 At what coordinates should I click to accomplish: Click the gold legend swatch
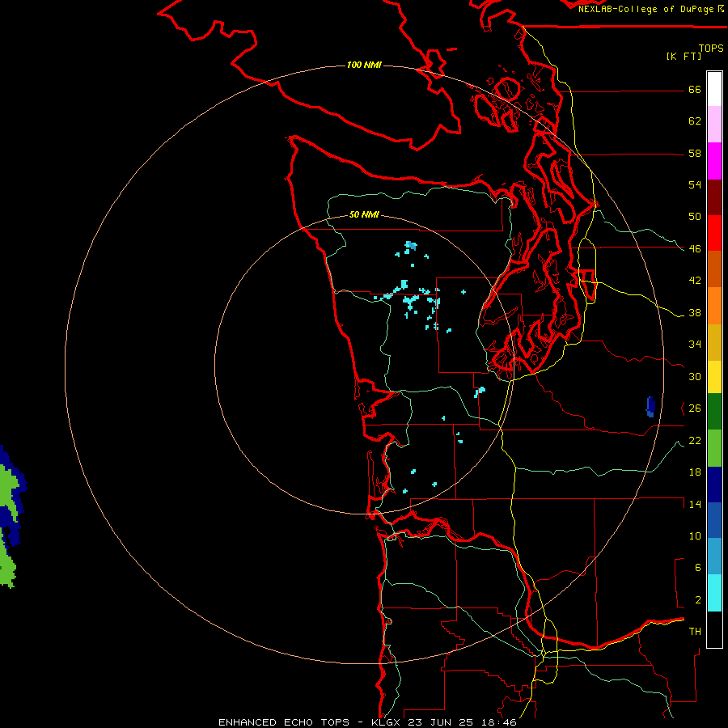pyautogui.click(x=714, y=342)
